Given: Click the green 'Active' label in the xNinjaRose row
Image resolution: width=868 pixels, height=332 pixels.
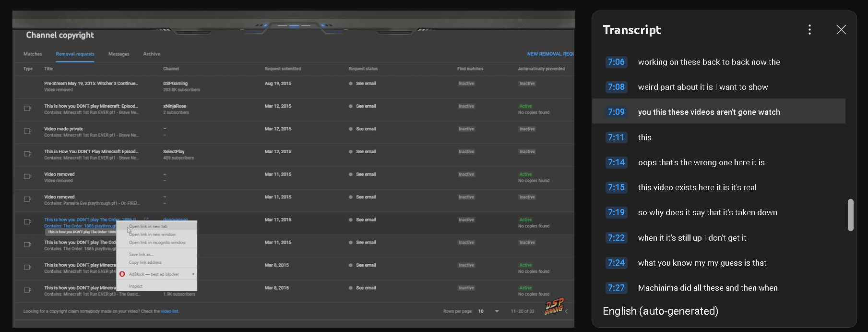Looking at the screenshot, I should [525, 106].
